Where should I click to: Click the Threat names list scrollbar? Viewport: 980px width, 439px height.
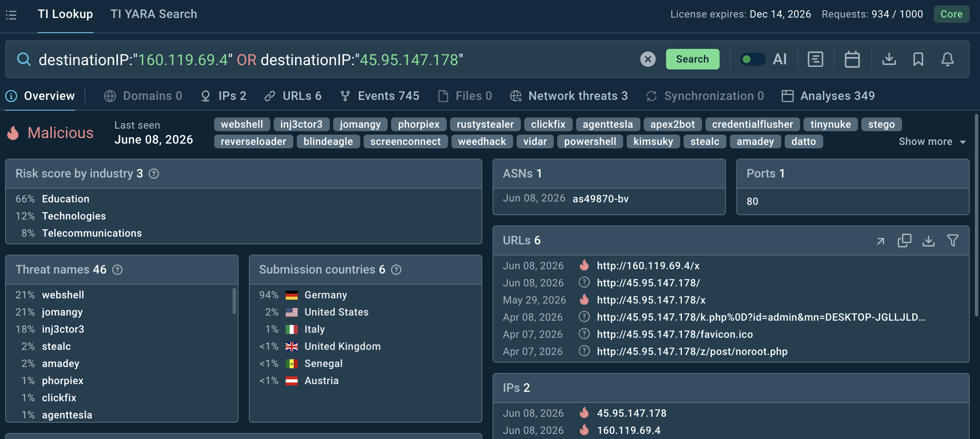click(x=234, y=301)
